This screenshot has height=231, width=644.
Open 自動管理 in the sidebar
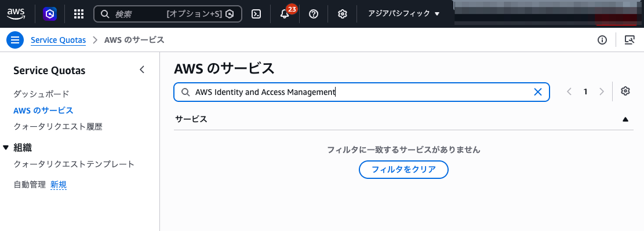pos(30,185)
